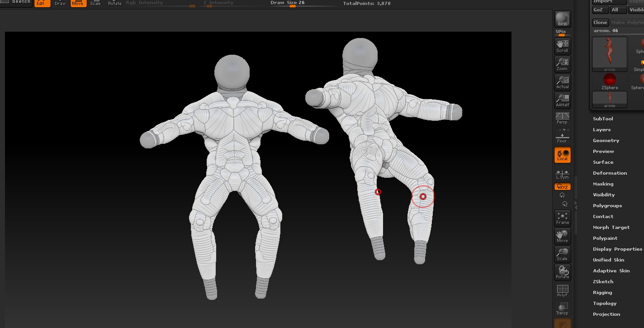Click the Actual size icon
Viewport: 644px width, 328px height.
[x=562, y=82]
